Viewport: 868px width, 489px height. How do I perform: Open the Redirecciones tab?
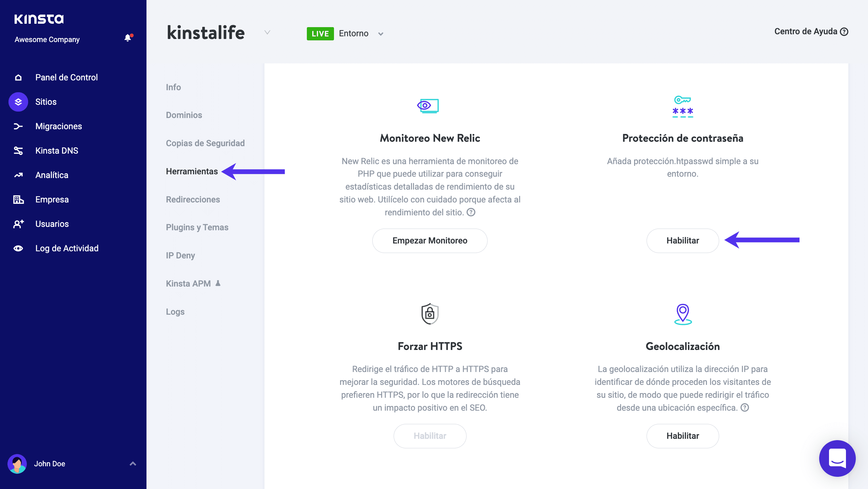tap(193, 199)
